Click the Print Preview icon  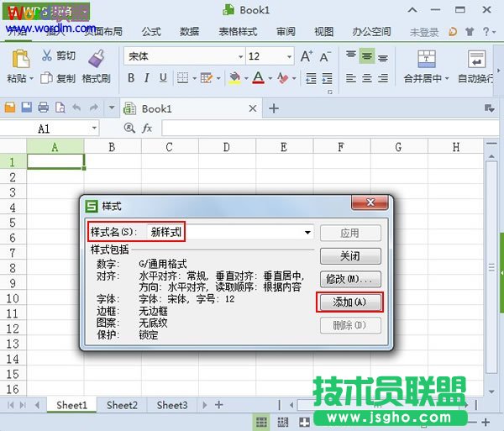point(60,108)
